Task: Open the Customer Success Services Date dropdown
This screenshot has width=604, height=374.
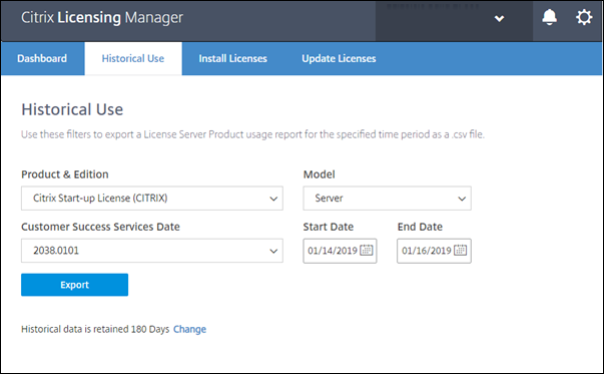Action: pos(152,251)
